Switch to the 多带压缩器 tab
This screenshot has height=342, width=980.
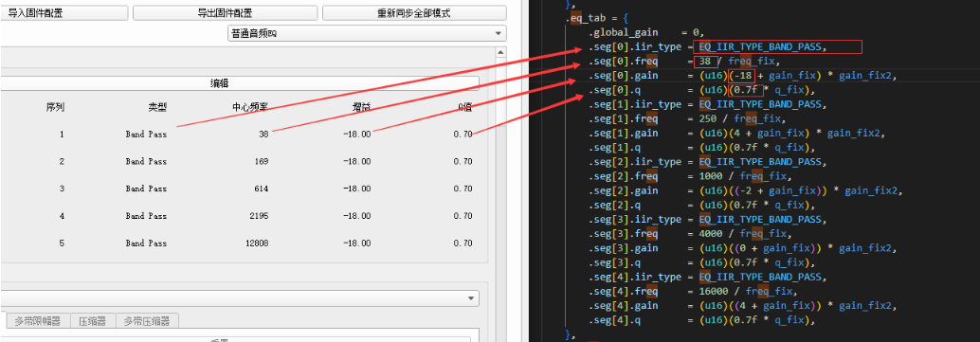[x=147, y=321]
